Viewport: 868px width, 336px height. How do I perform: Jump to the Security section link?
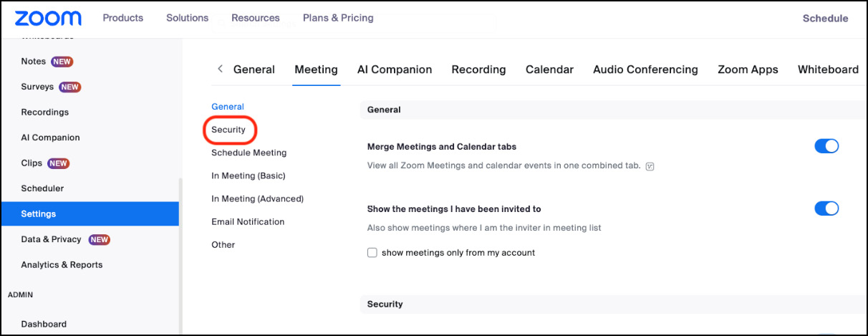click(228, 130)
